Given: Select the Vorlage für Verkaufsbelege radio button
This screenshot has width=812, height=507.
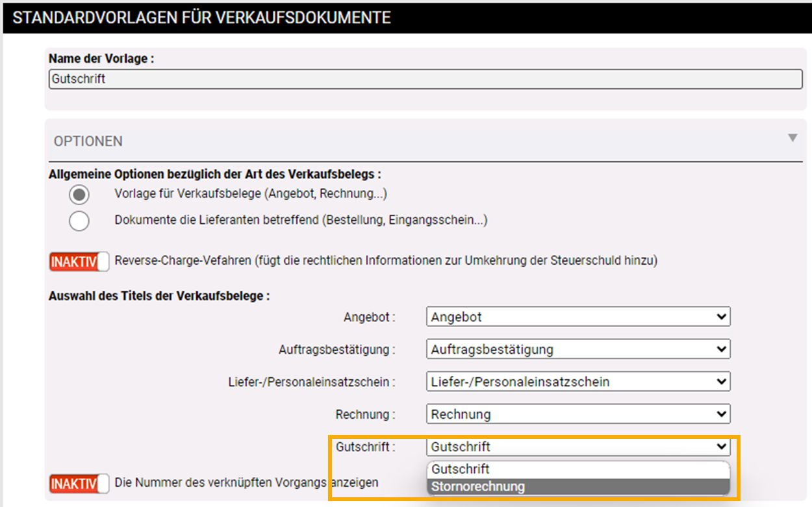Looking at the screenshot, I should click(79, 194).
